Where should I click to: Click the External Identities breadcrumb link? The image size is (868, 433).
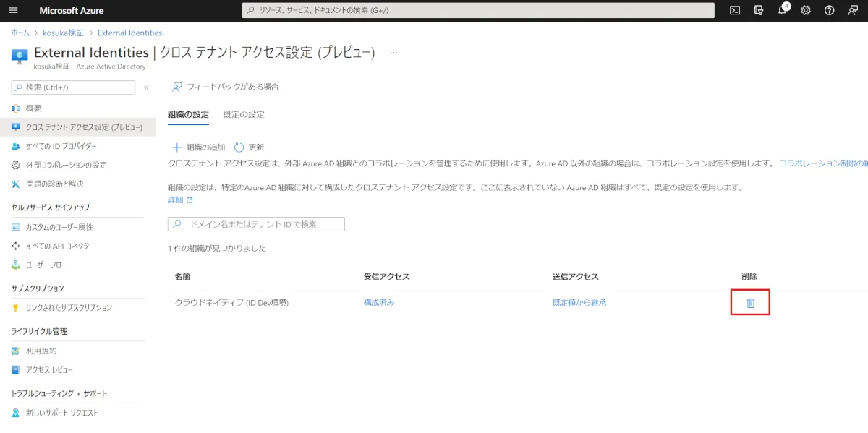(129, 33)
